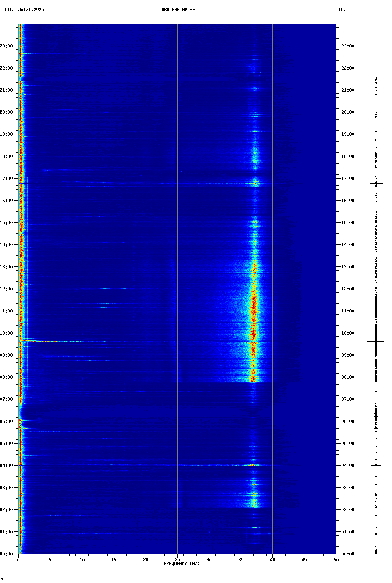The height and width of the screenshot is (583, 392).
Task: Click the 'FREQUENCY (HZ)' axis label
Action: 182,564
